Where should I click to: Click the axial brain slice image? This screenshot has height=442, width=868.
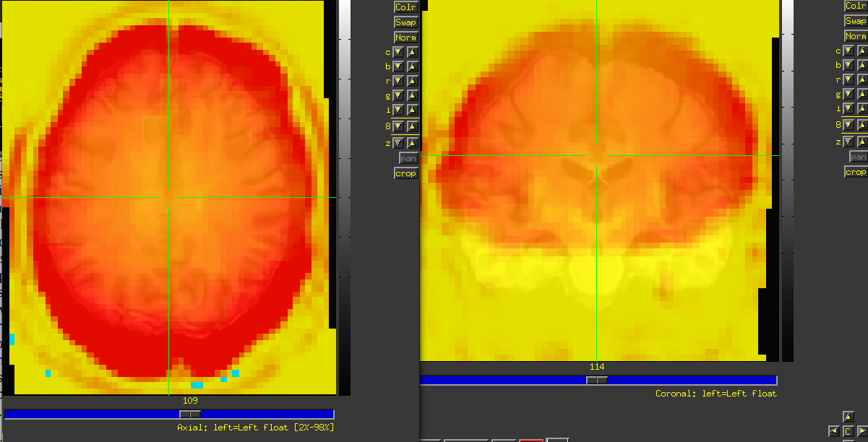(169, 197)
